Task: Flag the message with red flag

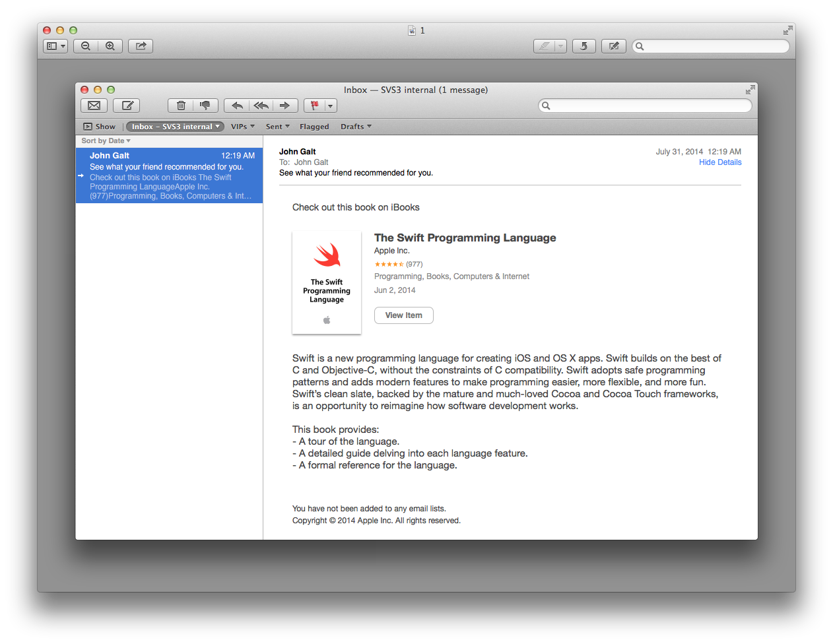Action: pyautogui.click(x=314, y=106)
